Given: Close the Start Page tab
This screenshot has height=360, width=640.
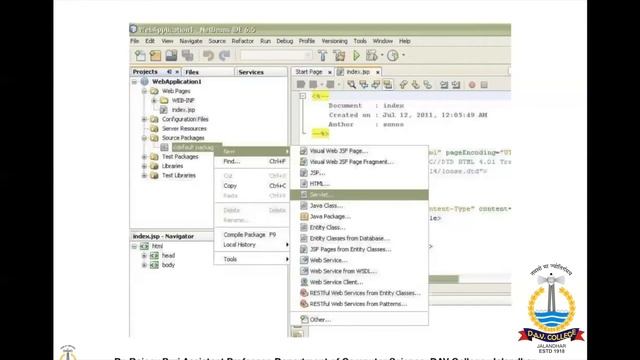Looking at the screenshot, I should pos(329,72).
